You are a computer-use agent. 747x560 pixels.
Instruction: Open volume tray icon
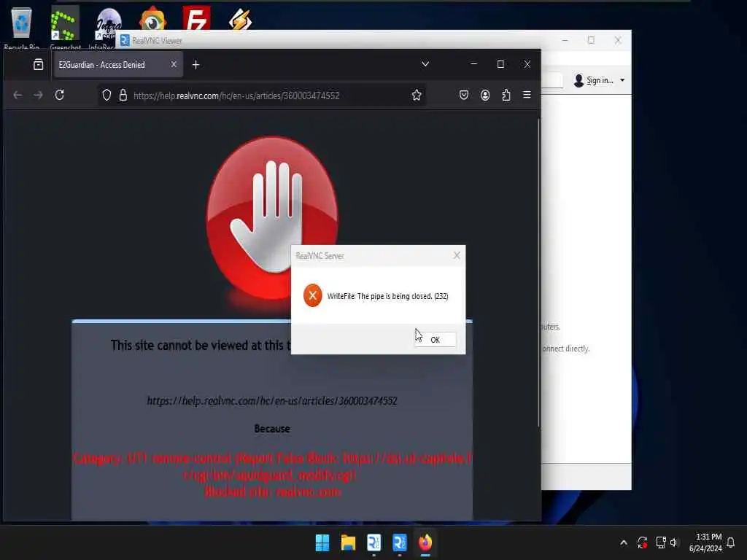coord(673,542)
